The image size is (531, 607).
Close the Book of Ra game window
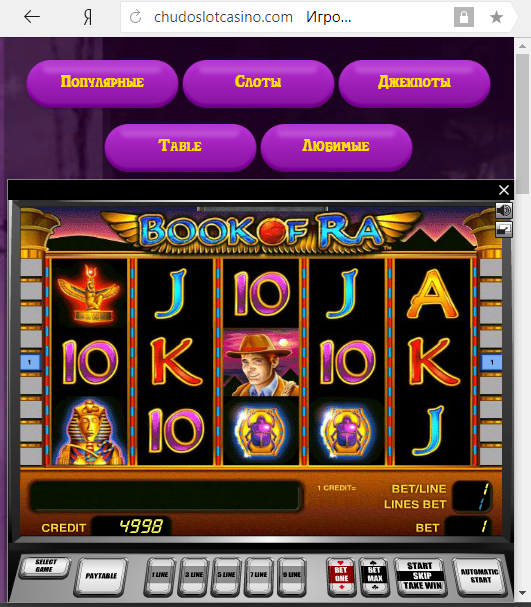pos(504,190)
